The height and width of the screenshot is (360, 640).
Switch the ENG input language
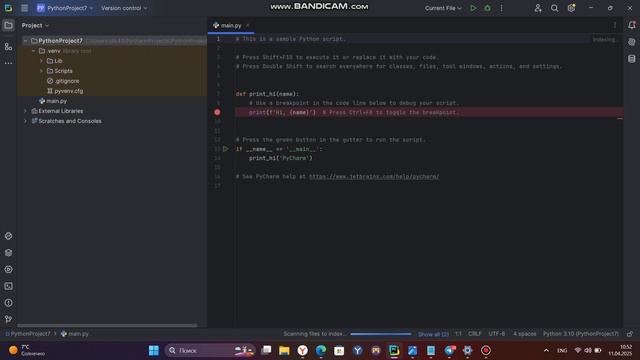point(562,351)
